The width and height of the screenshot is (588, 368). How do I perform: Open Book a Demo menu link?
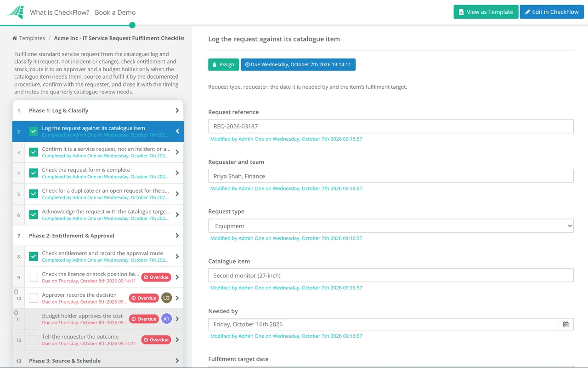[x=115, y=12]
